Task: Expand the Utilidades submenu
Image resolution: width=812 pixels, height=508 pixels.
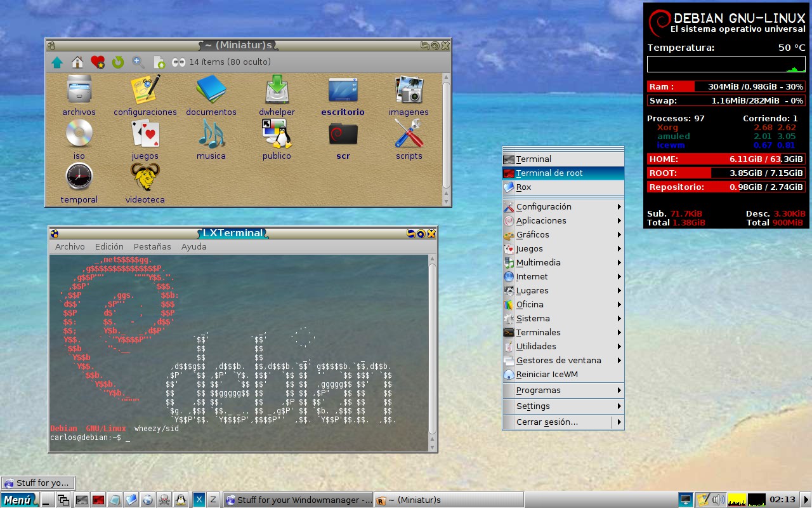Action: click(x=563, y=346)
